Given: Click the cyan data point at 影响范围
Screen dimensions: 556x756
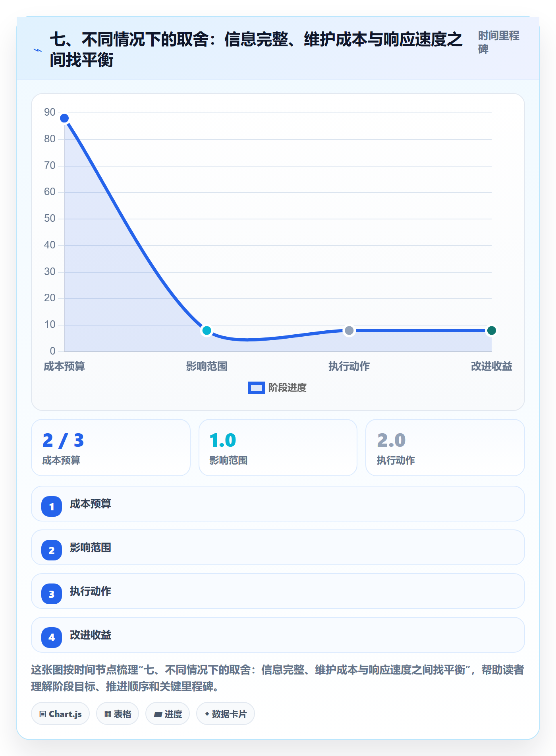Looking at the screenshot, I should pos(207,330).
